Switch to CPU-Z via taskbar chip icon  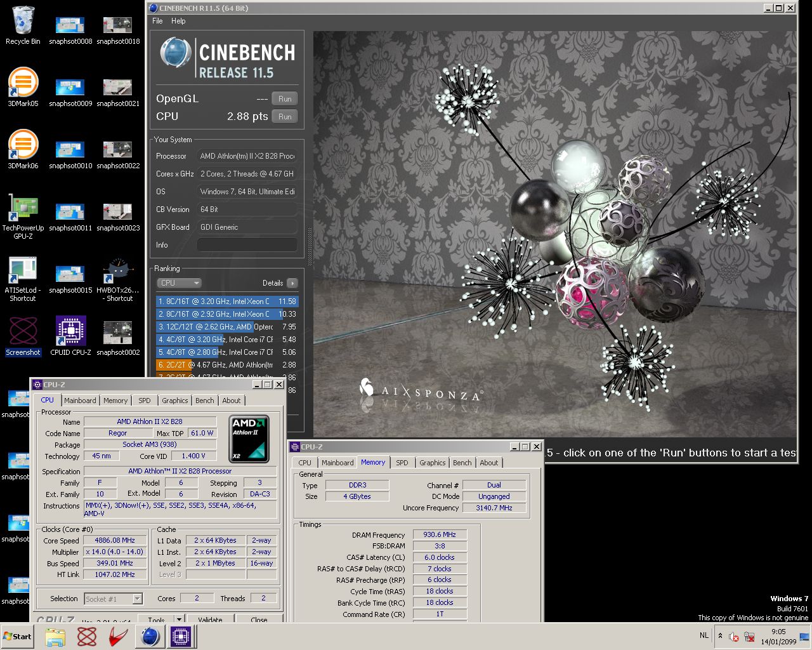coord(181,637)
